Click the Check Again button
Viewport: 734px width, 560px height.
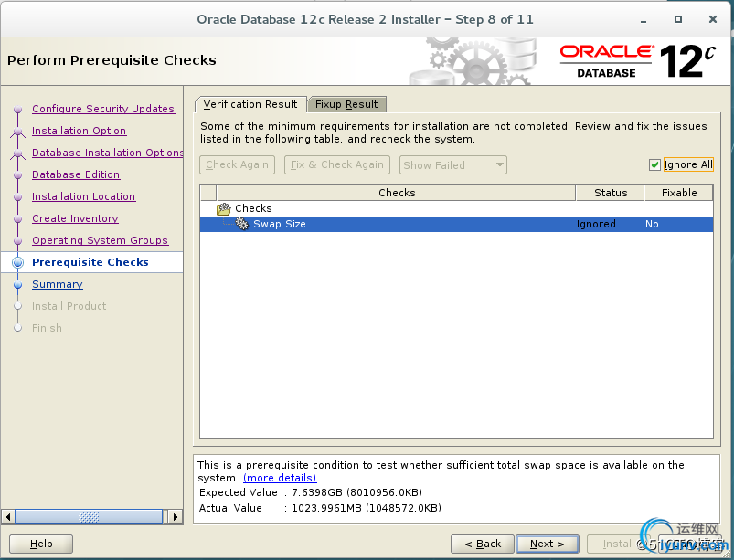click(237, 164)
